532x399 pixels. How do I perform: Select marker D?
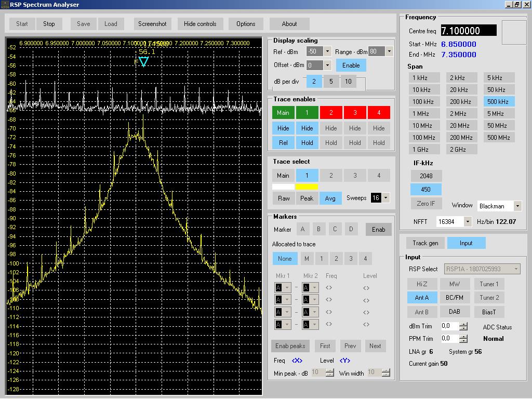[351, 229]
